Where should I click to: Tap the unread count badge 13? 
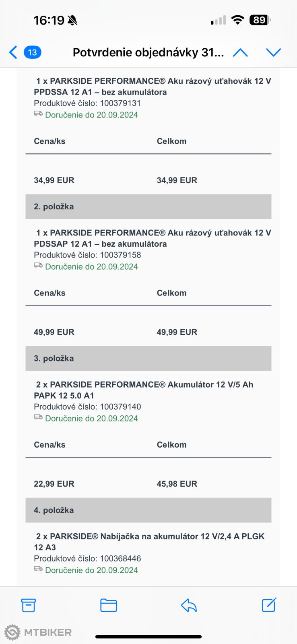tap(33, 52)
